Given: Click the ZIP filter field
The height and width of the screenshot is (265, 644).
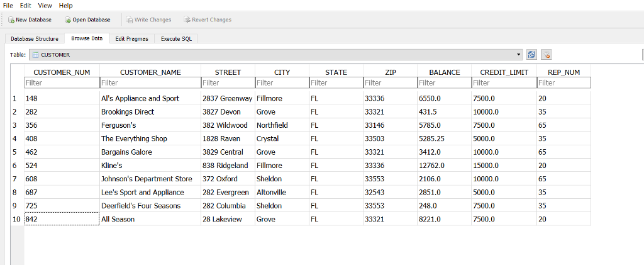Looking at the screenshot, I should (390, 82).
